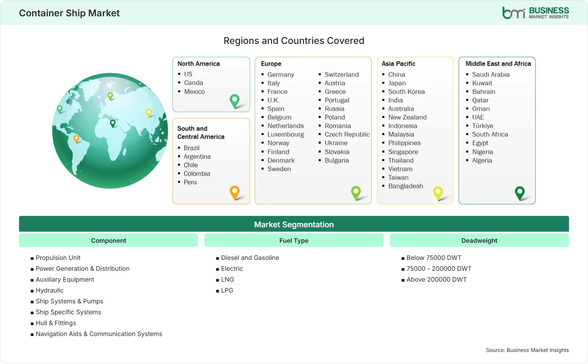Click the globe illustration

110,131
